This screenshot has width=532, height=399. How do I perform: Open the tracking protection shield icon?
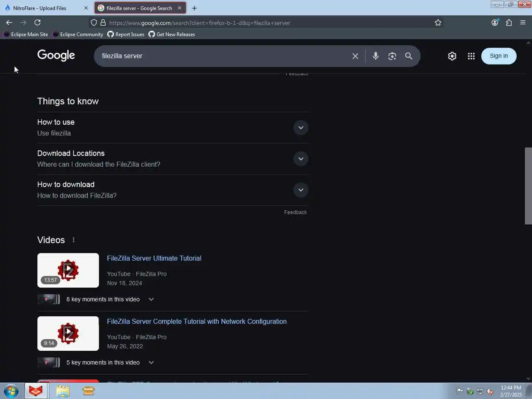coord(94,22)
